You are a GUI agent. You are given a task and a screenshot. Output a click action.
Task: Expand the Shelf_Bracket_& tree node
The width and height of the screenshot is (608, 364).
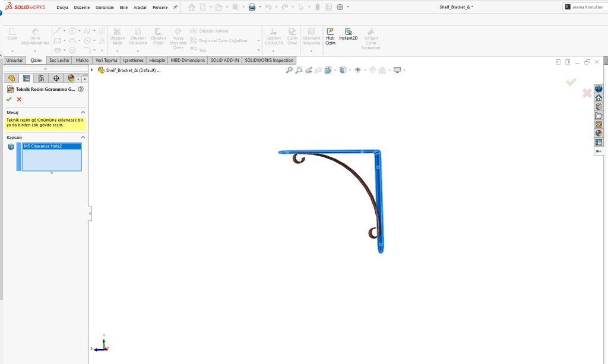pos(92,70)
